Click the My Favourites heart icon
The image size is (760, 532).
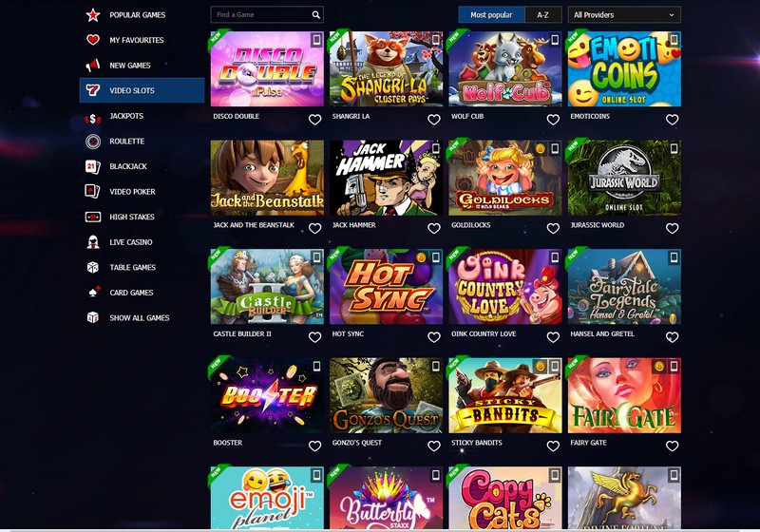pyautogui.click(x=92, y=40)
